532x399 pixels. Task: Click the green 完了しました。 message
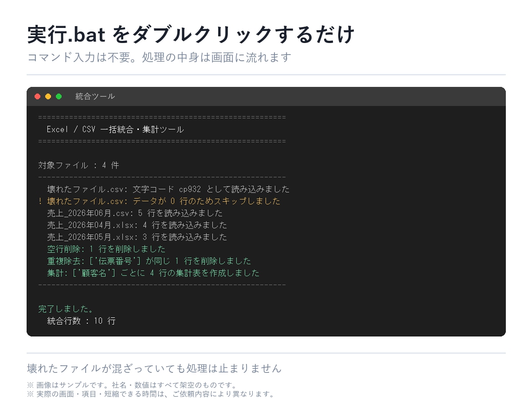coord(66,309)
